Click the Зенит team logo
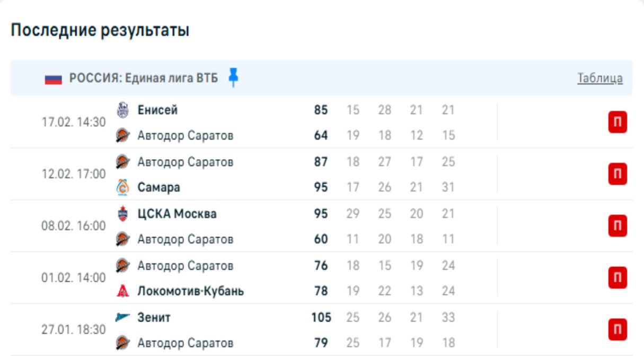The height and width of the screenshot is (356, 644). tap(122, 317)
